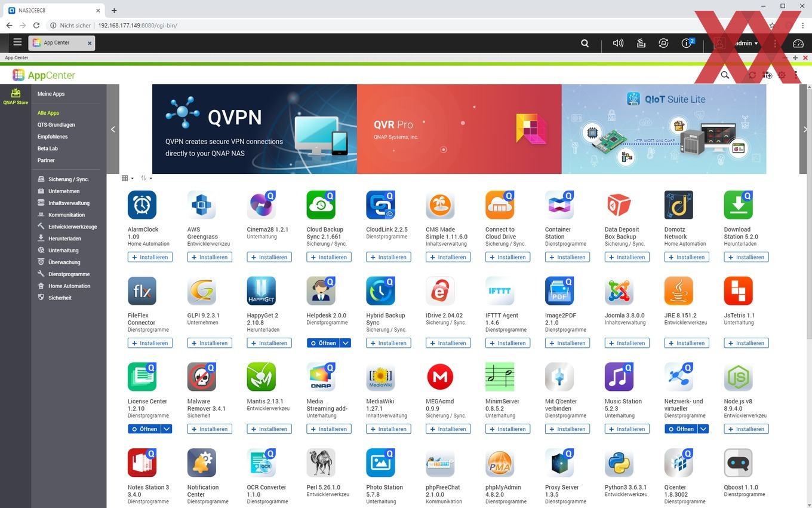Install FileFlex Connector
The image size is (812, 508).
(x=150, y=343)
